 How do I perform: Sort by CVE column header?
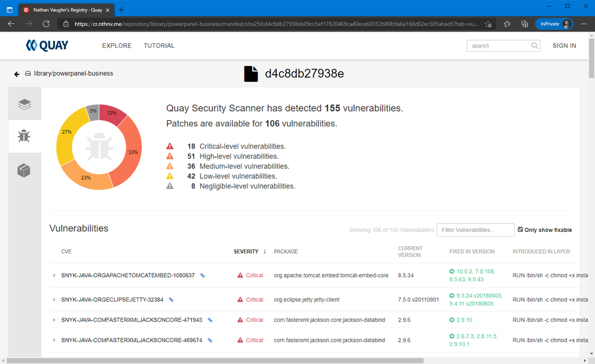point(67,252)
